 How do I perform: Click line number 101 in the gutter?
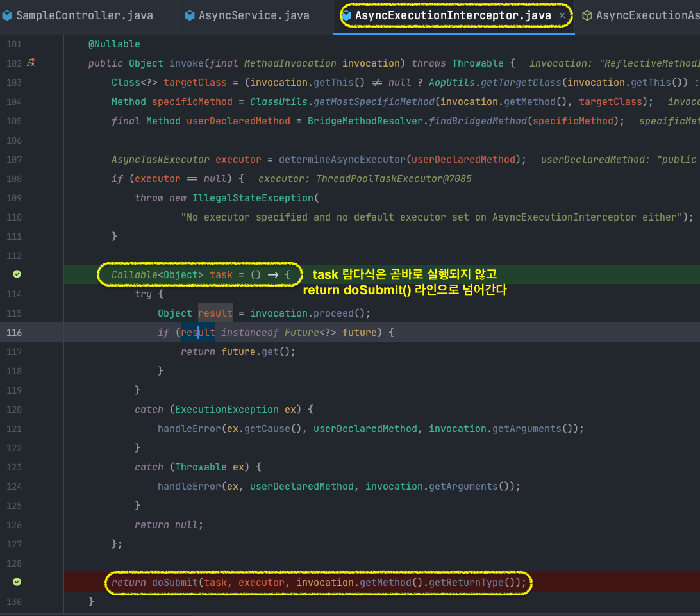[x=14, y=44]
